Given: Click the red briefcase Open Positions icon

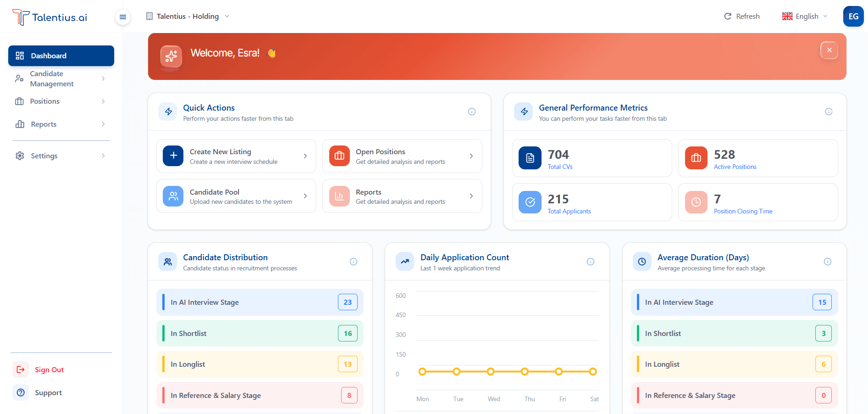Looking at the screenshot, I should pos(339,156).
